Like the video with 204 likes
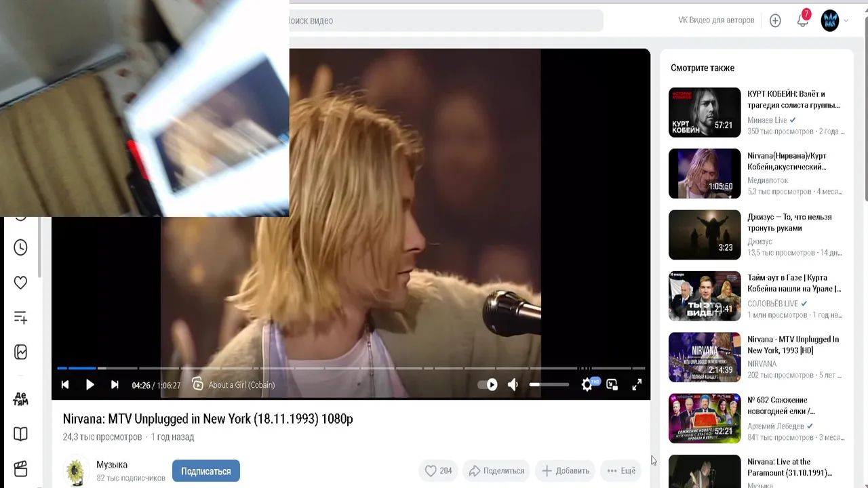868x488 pixels. (438, 470)
